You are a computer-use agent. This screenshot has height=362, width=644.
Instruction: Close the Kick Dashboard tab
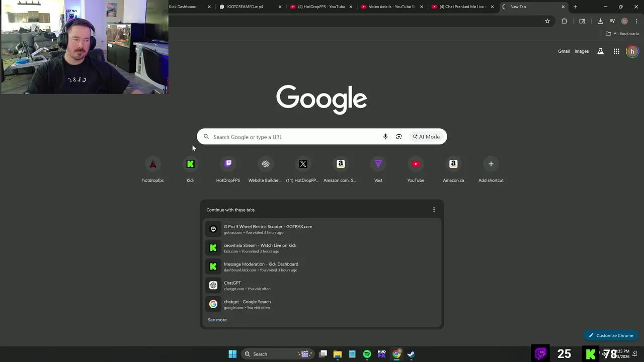(x=209, y=7)
